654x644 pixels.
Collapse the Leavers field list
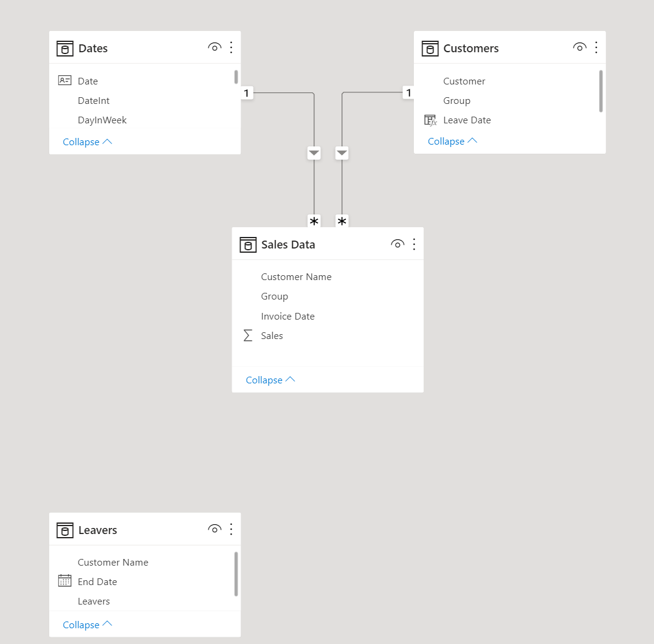point(88,625)
